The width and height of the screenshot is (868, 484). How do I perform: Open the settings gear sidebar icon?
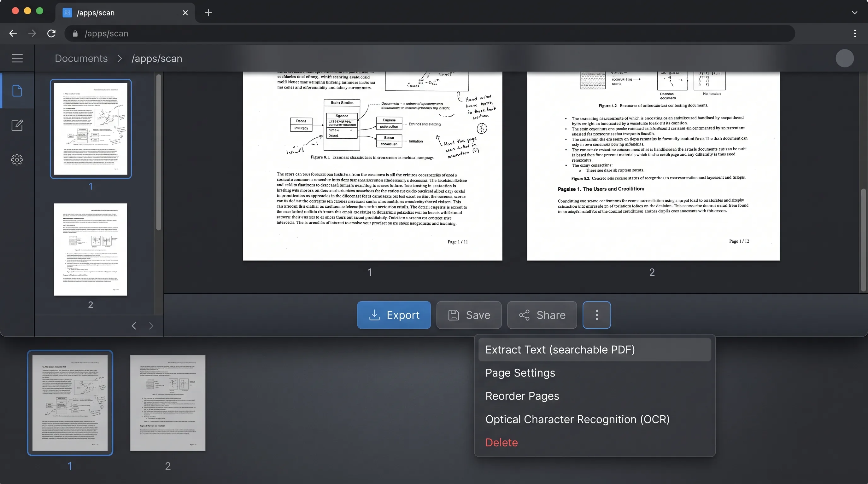17,159
